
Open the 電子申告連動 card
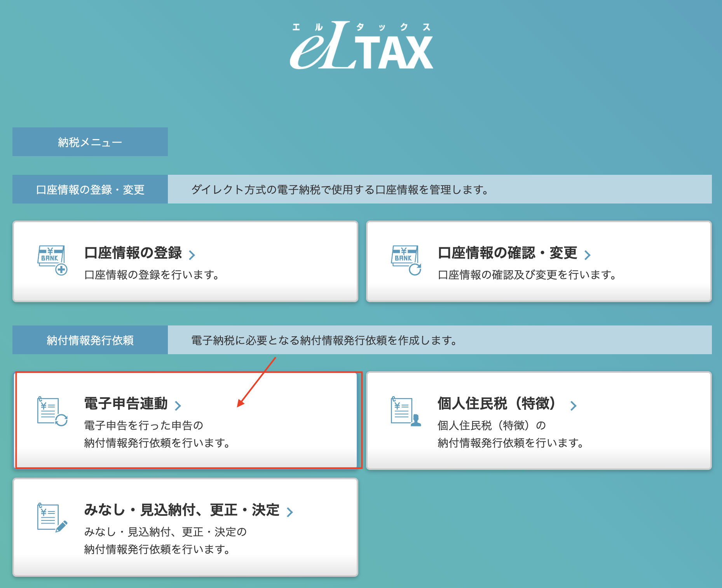(x=185, y=421)
